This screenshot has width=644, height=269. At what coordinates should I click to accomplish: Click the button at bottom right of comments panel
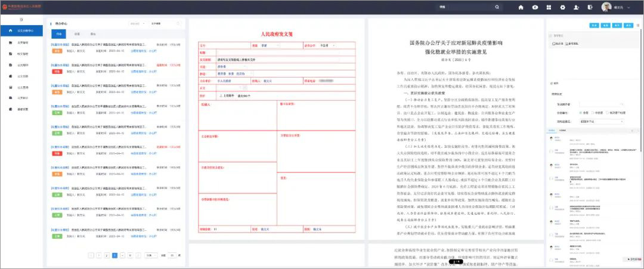click(x=632, y=259)
